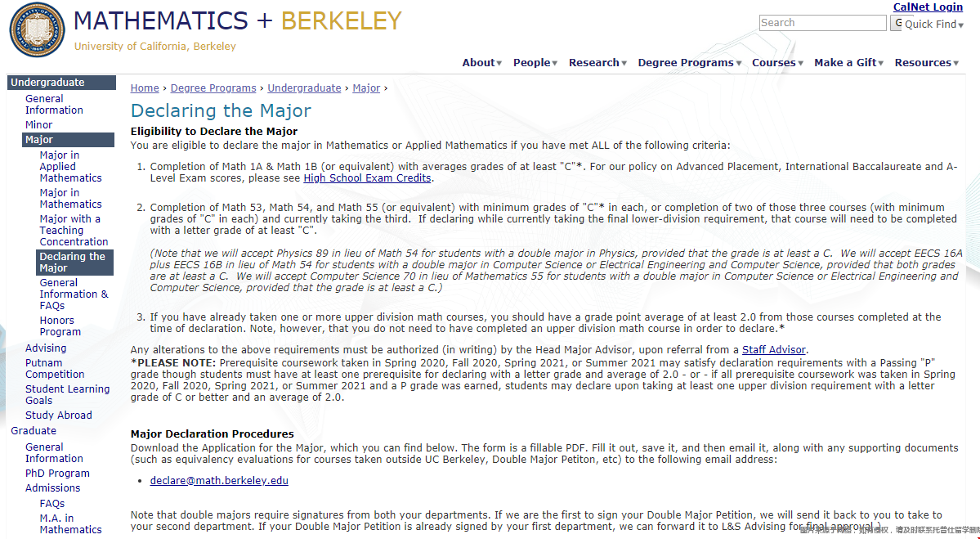Image resolution: width=980 pixels, height=539 pixels.
Task: Select Major in Applied Mathematics in sidebar
Action: tap(70, 166)
